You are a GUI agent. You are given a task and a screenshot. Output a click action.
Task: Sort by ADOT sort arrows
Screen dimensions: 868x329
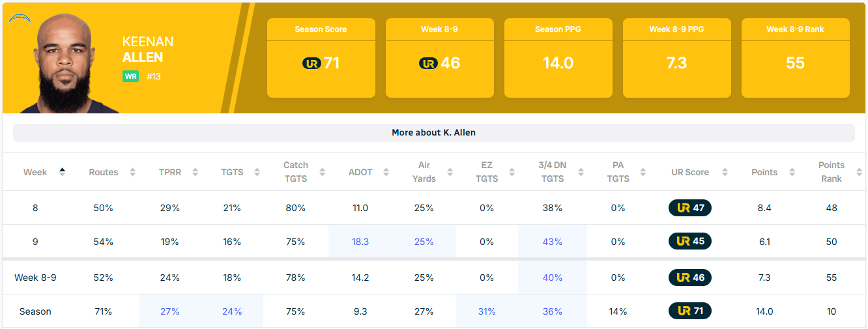(386, 172)
